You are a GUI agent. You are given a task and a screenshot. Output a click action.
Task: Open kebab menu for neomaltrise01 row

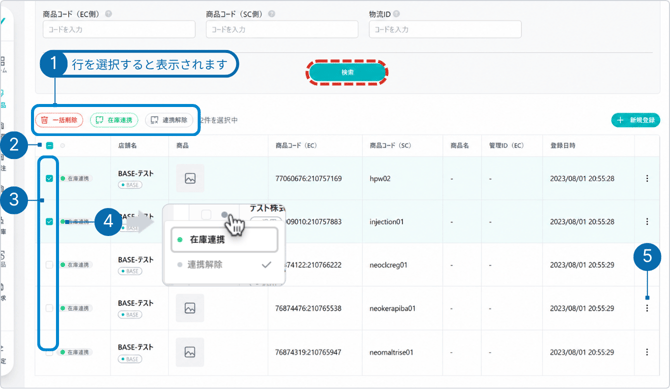[647, 352]
